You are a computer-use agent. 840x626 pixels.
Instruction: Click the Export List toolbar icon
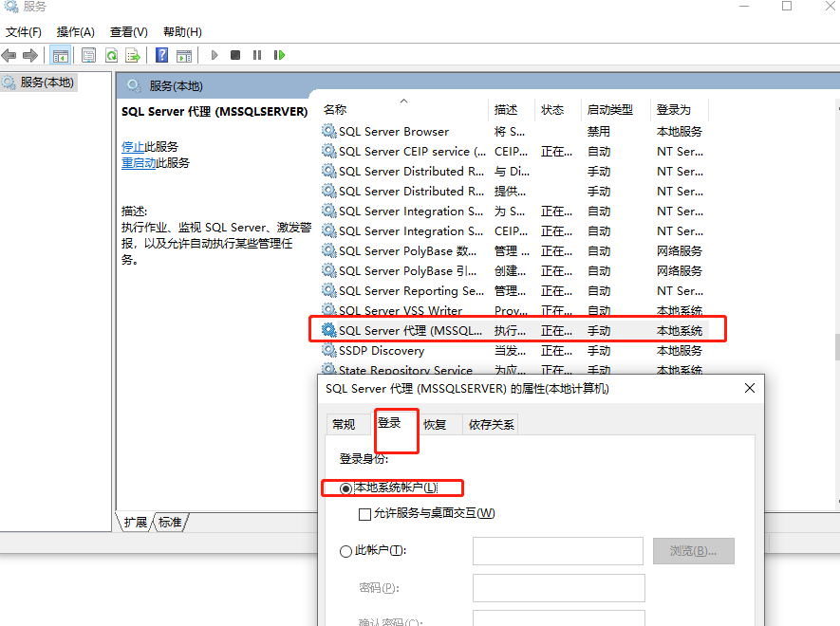(132, 55)
